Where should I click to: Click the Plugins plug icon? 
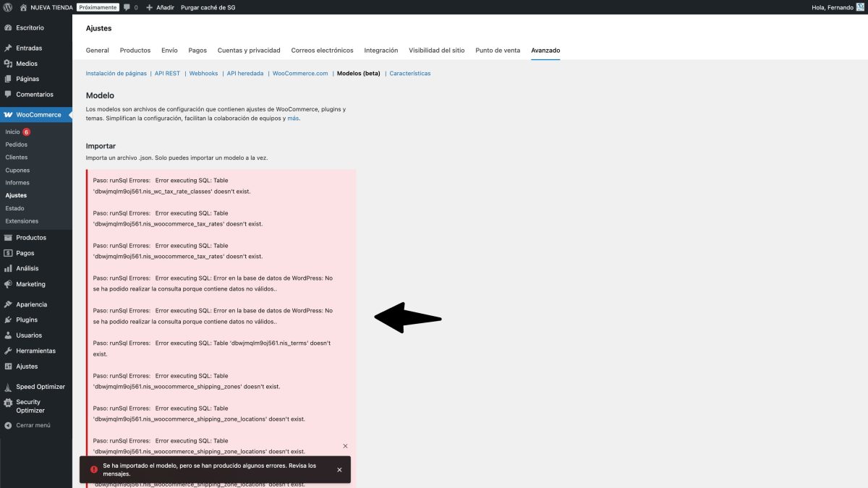pyautogui.click(x=8, y=320)
